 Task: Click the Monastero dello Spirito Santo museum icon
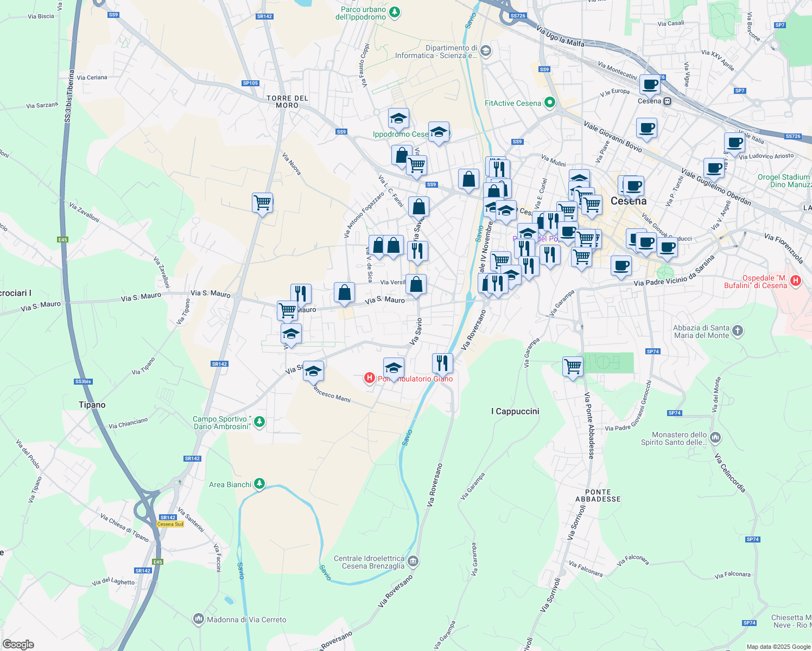(x=715, y=437)
